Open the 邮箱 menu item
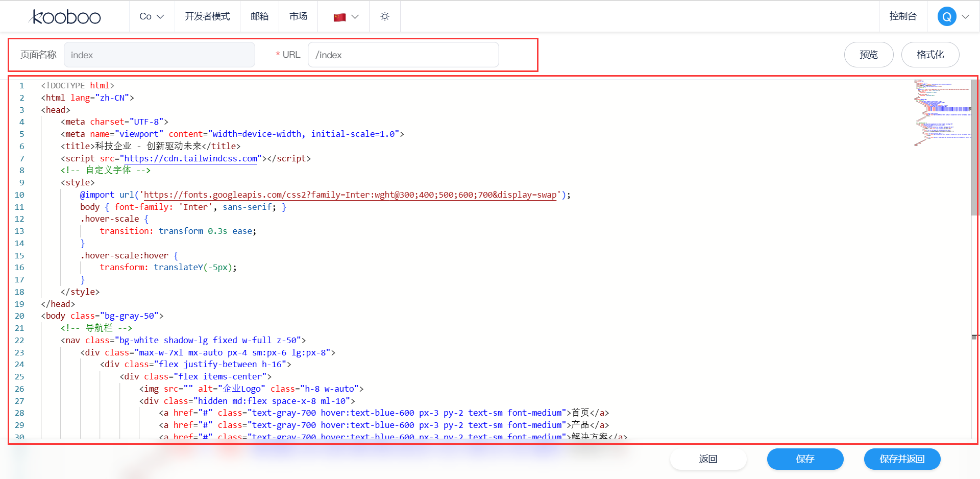Image resolution: width=980 pixels, height=479 pixels. [x=259, y=16]
